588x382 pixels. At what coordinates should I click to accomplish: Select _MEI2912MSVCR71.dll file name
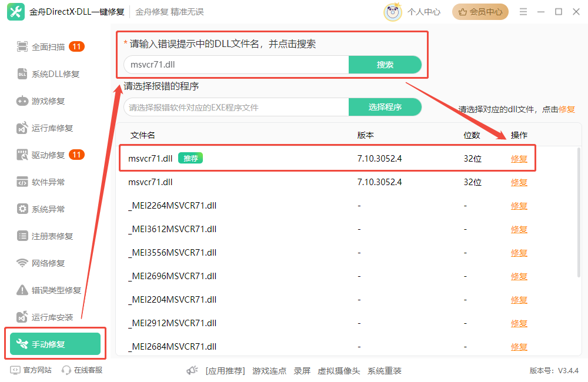pyautogui.click(x=172, y=323)
